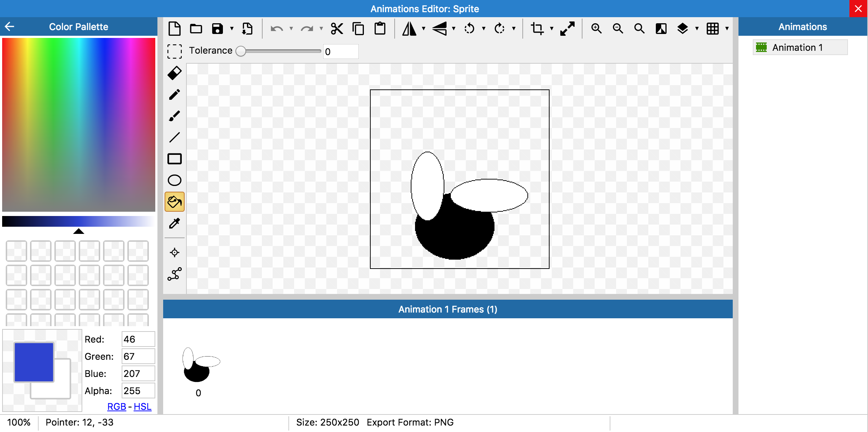
Task: Toggle the Flood Fill bucket tool
Action: 174,202
